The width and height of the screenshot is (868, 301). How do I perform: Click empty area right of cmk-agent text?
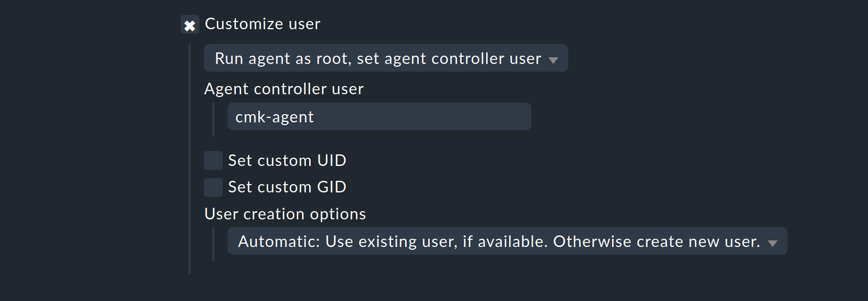pyautogui.click(x=430, y=117)
